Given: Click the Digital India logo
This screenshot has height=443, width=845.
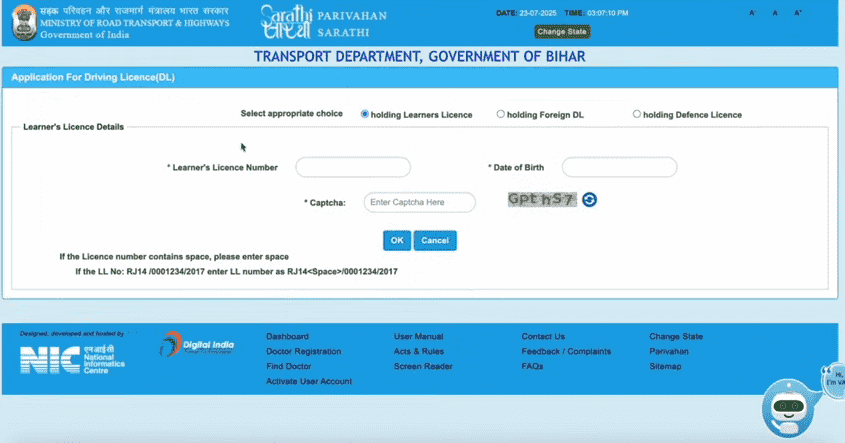Looking at the screenshot, I should click(x=197, y=347).
